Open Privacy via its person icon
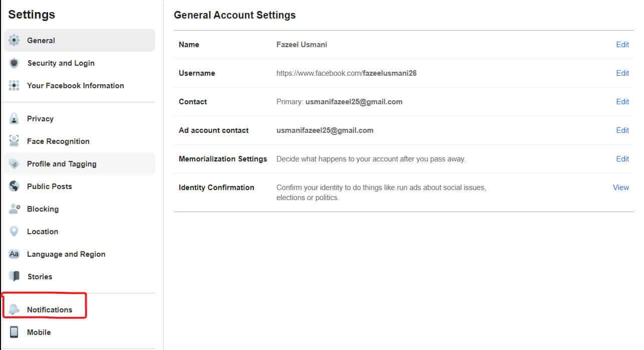Screen dimensions: 644x350 [x=14, y=118]
